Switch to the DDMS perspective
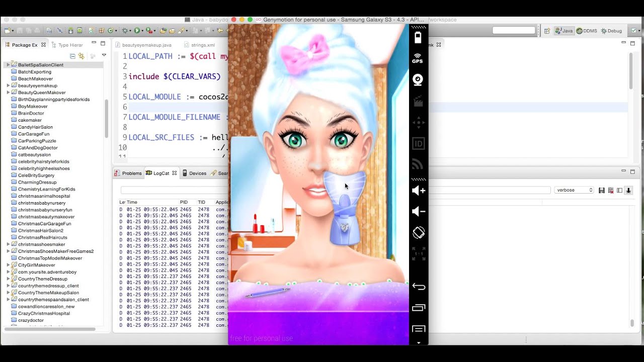This screenshot has width=644, height=362. [587, 31]
